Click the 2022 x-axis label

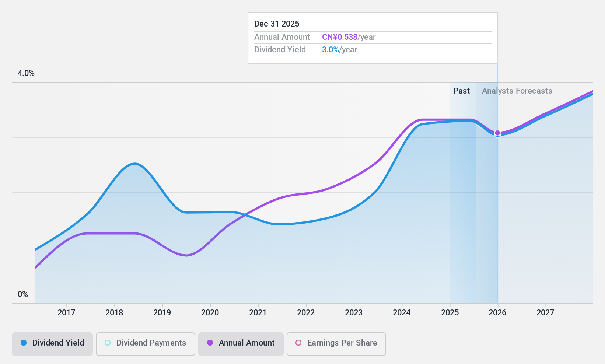pos(306,313)
